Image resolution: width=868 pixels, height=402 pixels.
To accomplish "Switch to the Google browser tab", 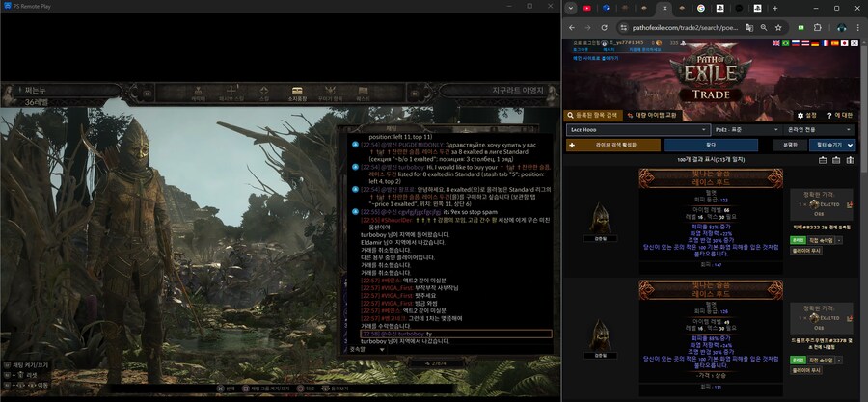I will [701, 9].
